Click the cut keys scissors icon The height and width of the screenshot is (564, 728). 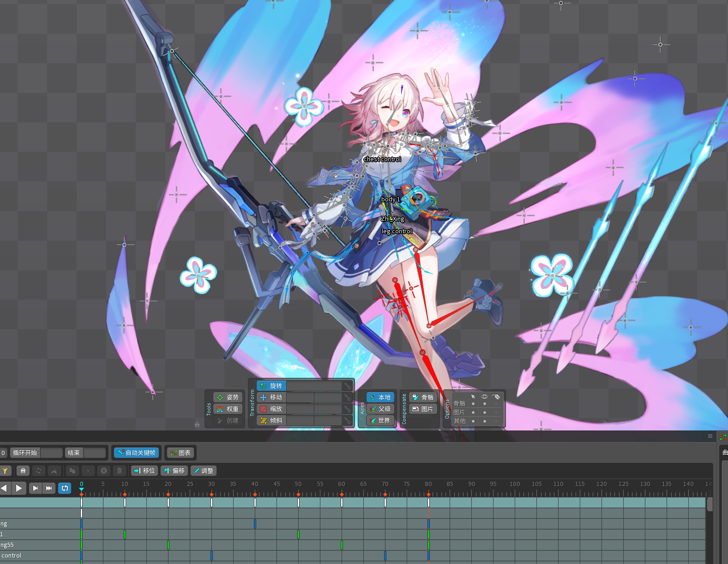tap(88, 471)
